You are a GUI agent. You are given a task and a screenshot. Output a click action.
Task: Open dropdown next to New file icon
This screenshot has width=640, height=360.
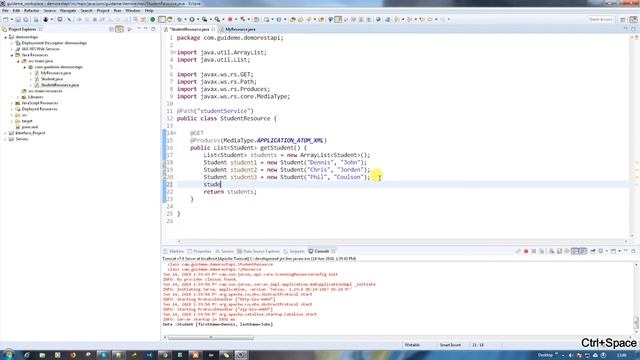point(11,20)
